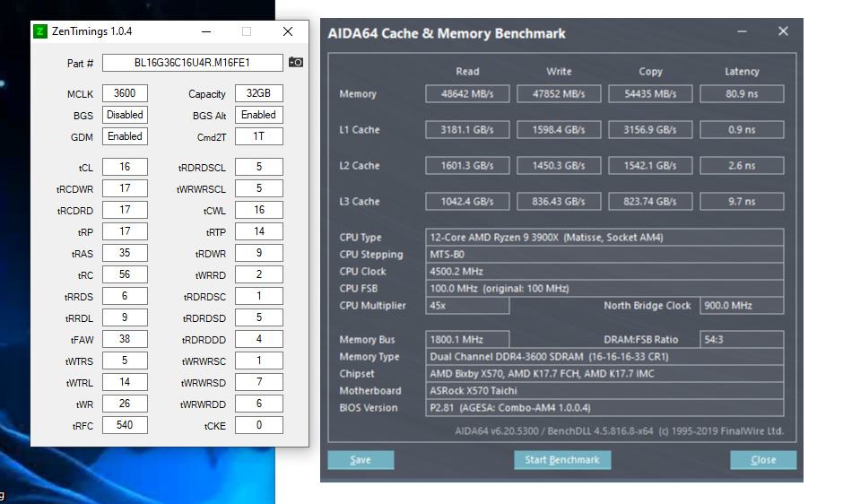The width and height of the screenshot is (843, 504).
Task: Click L1 Cache Read value 3181.1 GB/s
Action: 467,130
